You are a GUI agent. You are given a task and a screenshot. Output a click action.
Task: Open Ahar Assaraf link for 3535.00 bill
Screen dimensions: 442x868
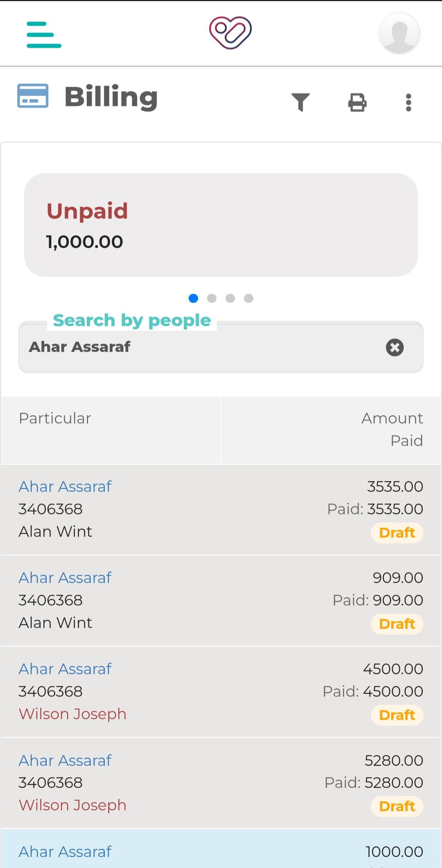65,486
